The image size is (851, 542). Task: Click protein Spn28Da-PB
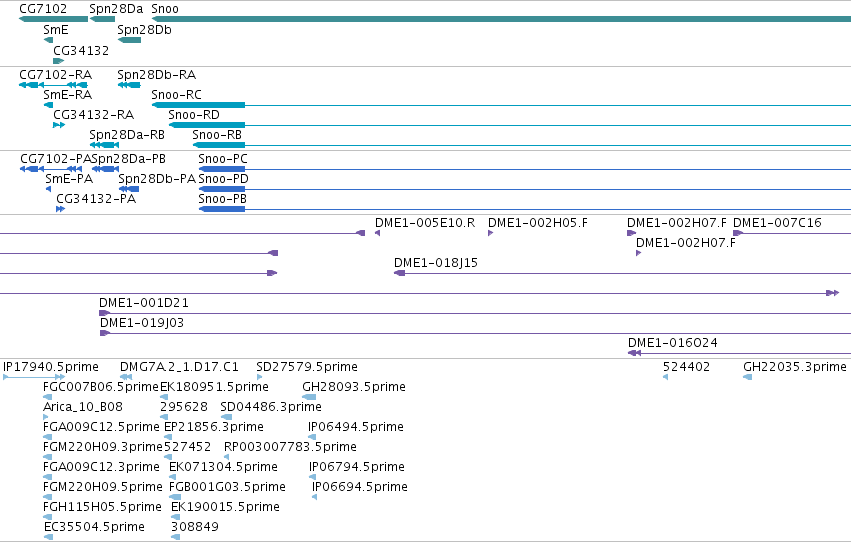[x=105, y=169]
